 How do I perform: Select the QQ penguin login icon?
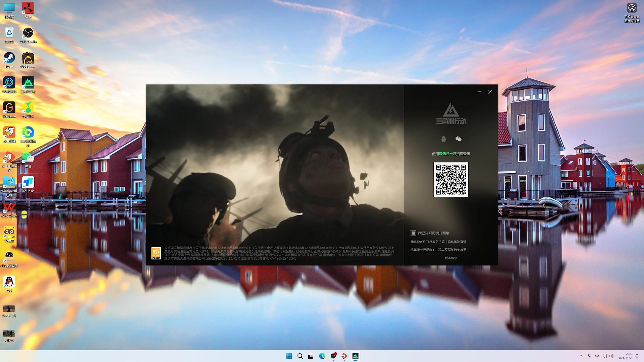pyautogui.click(x=443, y=139)
